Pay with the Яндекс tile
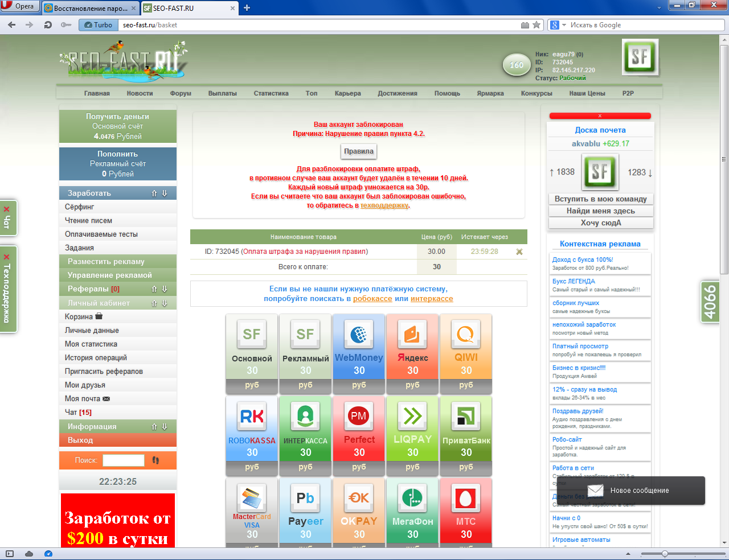 pyautogui.click(x=412, y=354)
